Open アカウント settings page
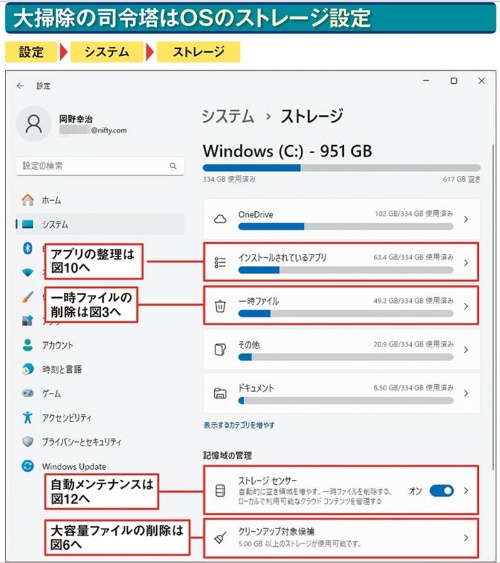This screenshot has width=500, height=563. [x=57, y=345]
